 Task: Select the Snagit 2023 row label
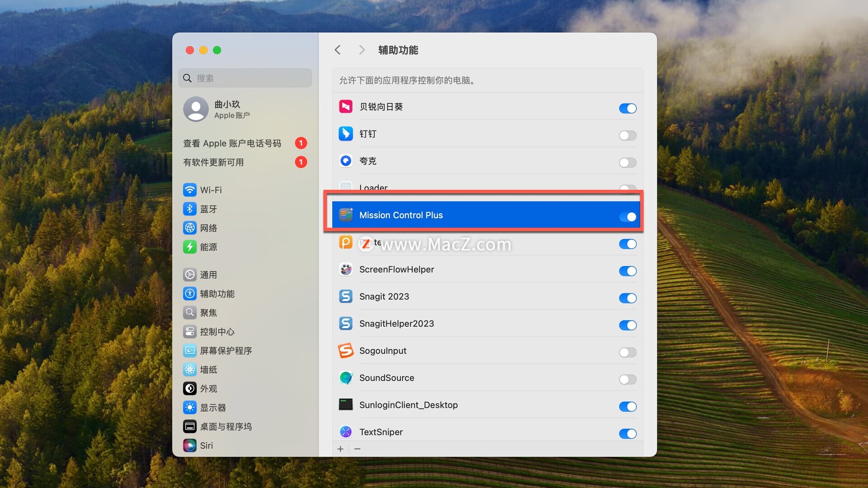point(384,296)
